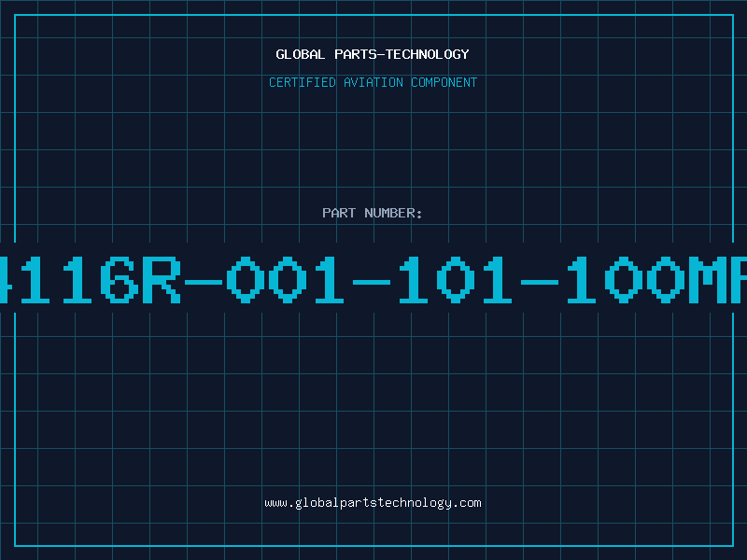Image resolution: width=747 pixels, height=560 pixels.
Task: Click the 'GLOBAL PARTS-TECHNOLOGY' heading text
Action: (x=373, y=54)
